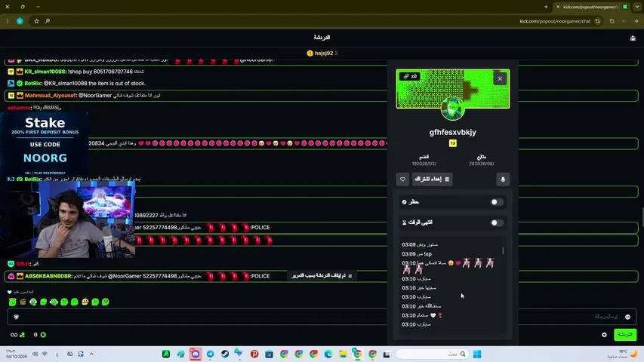Open the Windows Start menu

click(477, 354)
